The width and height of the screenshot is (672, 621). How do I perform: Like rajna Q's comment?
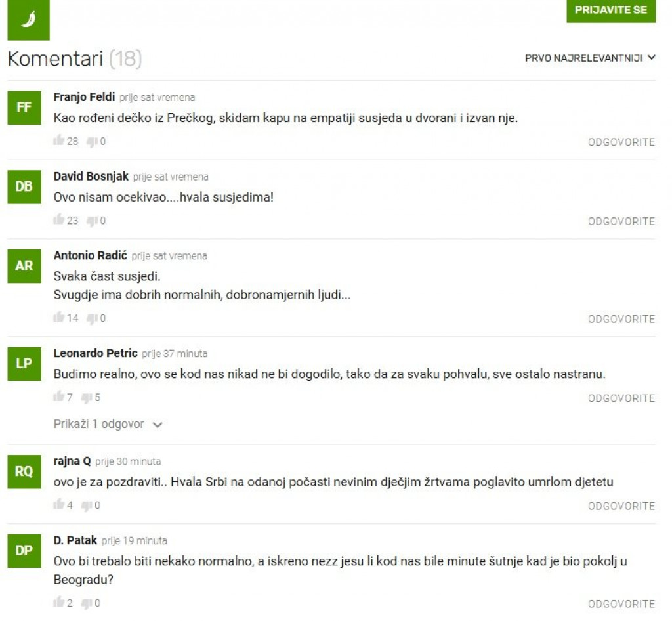coord(58,504)
